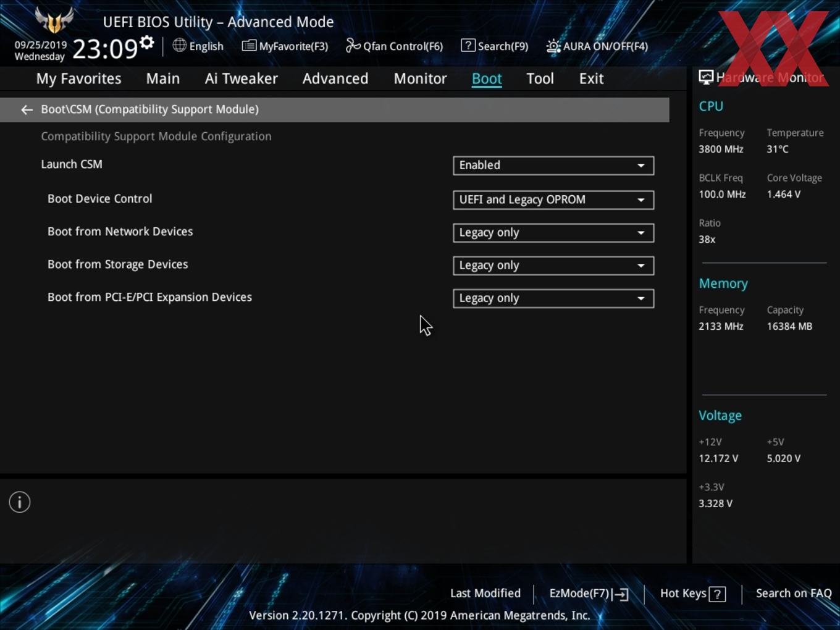Open MyFavorite(F3)

pyautogui.click(x=293, y=46)
